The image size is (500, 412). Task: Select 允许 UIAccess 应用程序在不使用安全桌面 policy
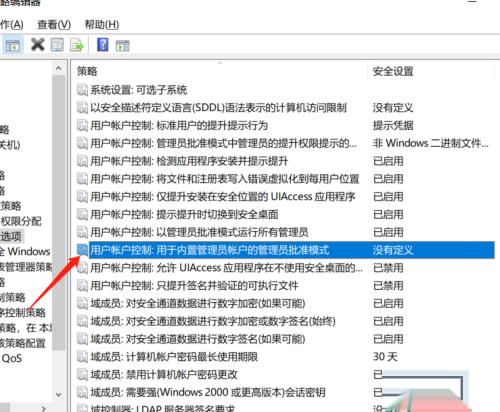click(226, 268)
